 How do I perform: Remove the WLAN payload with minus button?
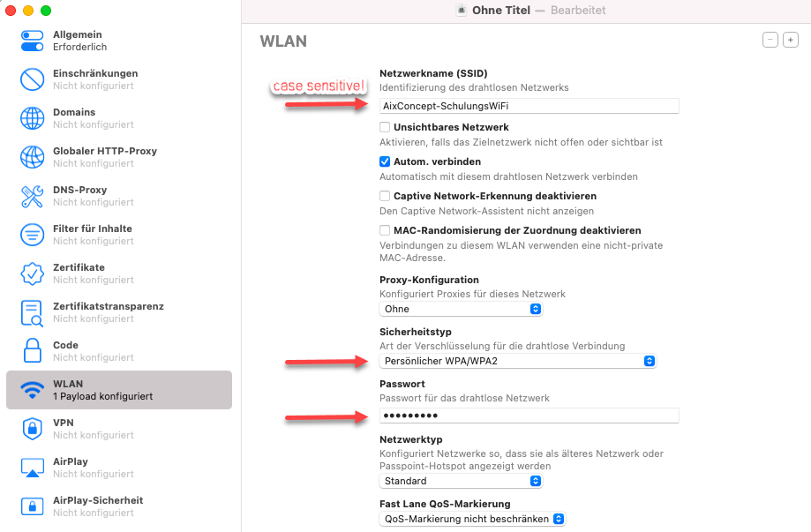tap(770, 40)
